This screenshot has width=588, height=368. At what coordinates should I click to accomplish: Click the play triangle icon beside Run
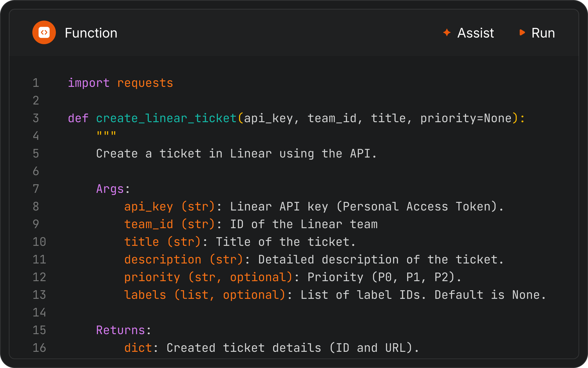click(x=522, y=33)
